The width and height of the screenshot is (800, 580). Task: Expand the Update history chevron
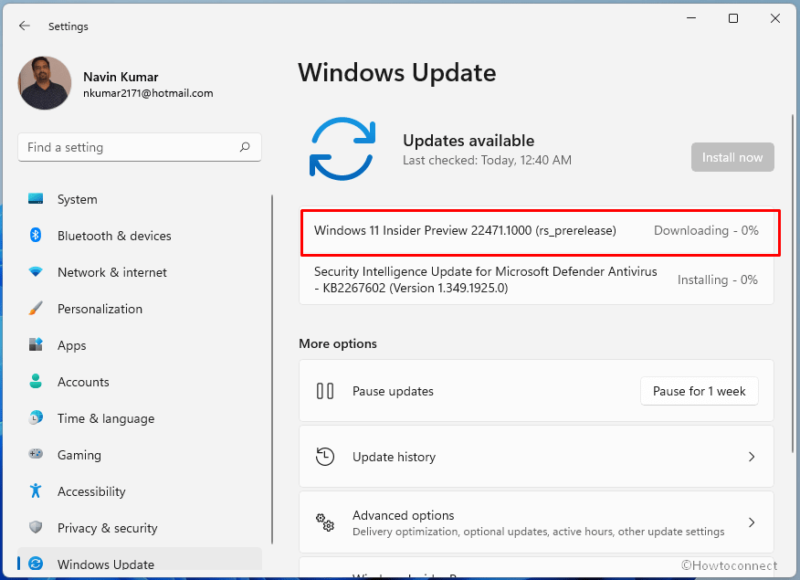pyautogui.click(x=751, y=457)
